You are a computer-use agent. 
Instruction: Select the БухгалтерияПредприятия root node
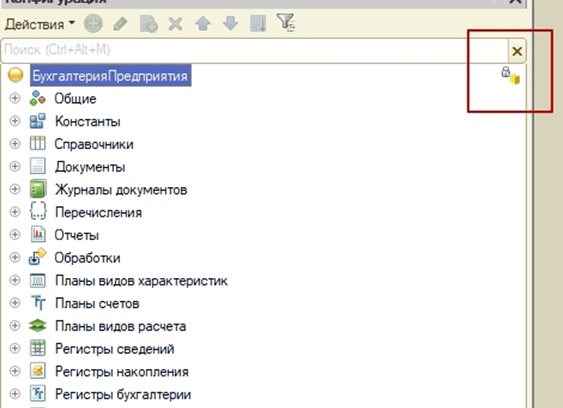[110, 76]
